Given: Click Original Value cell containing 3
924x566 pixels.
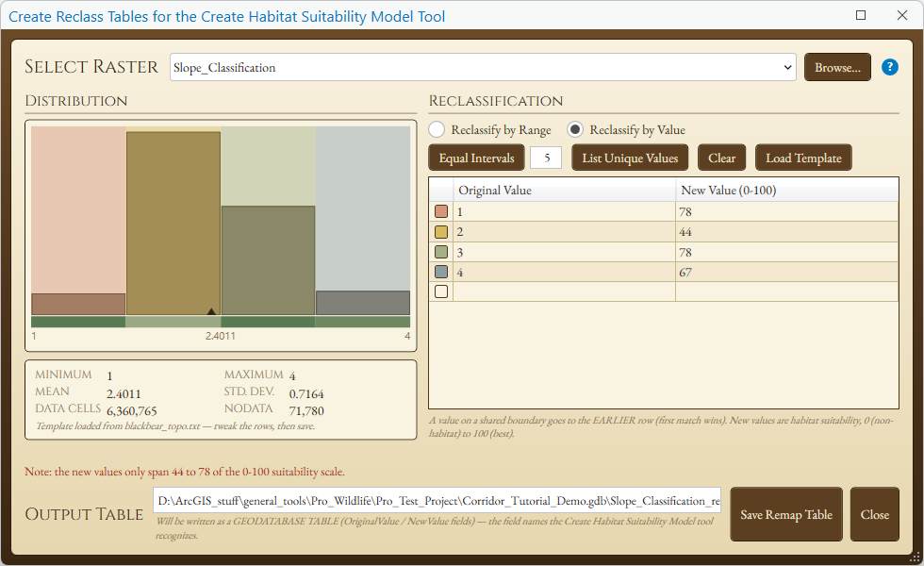Looking at the screenshot, I should (564, 252).
